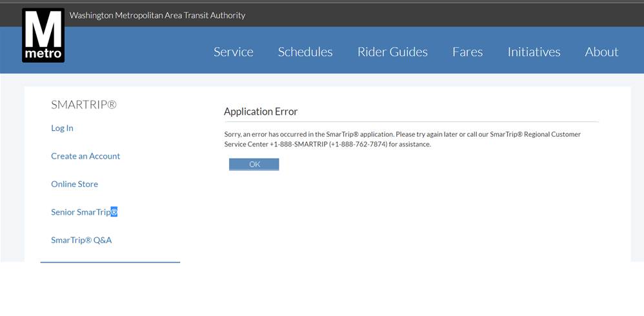Click the Metro logo
Screen dimensions: 644x316
43,35
